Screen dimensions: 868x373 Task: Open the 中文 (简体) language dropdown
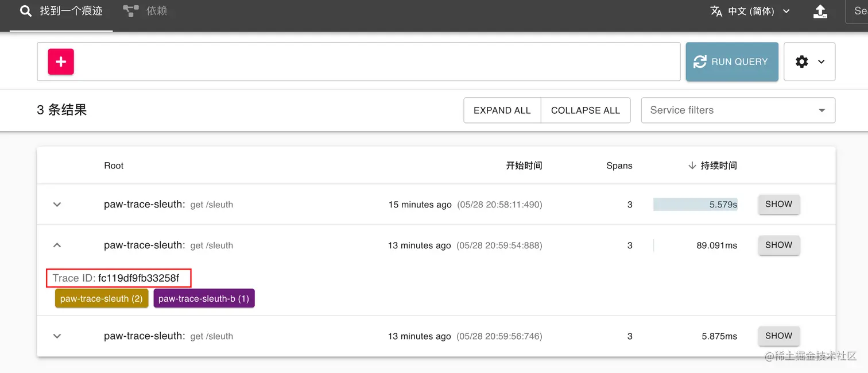[758, 11]
